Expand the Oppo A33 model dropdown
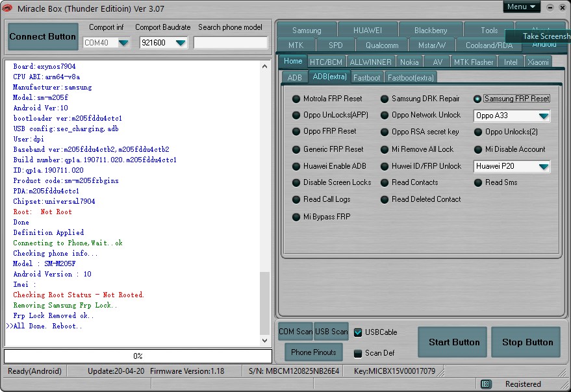This screenshot has height=392, width=571. coord(543,116)
